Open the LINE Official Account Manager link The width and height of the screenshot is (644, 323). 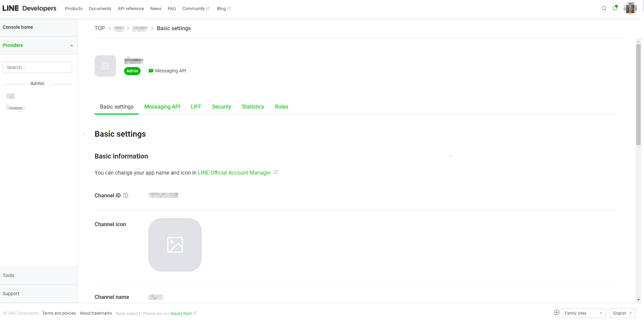click(234, 173)
